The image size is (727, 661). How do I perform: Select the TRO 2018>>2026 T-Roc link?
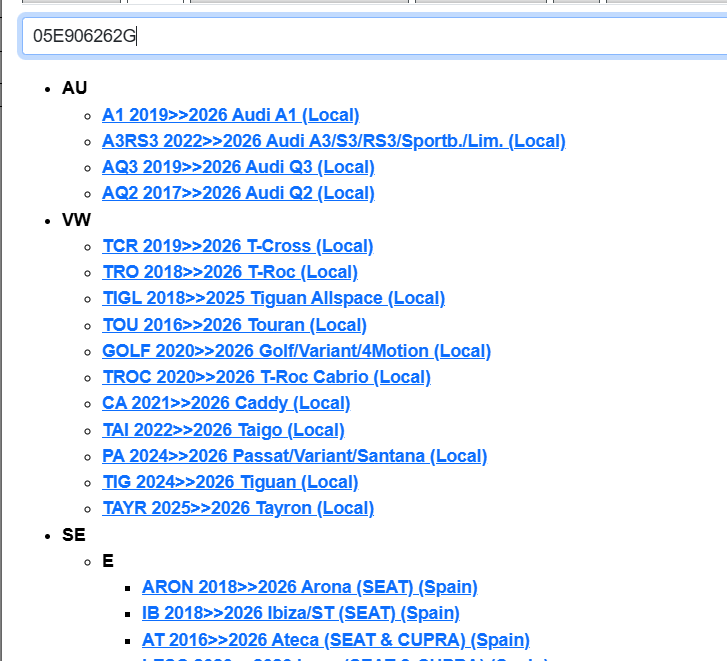[x=229, y=272]
